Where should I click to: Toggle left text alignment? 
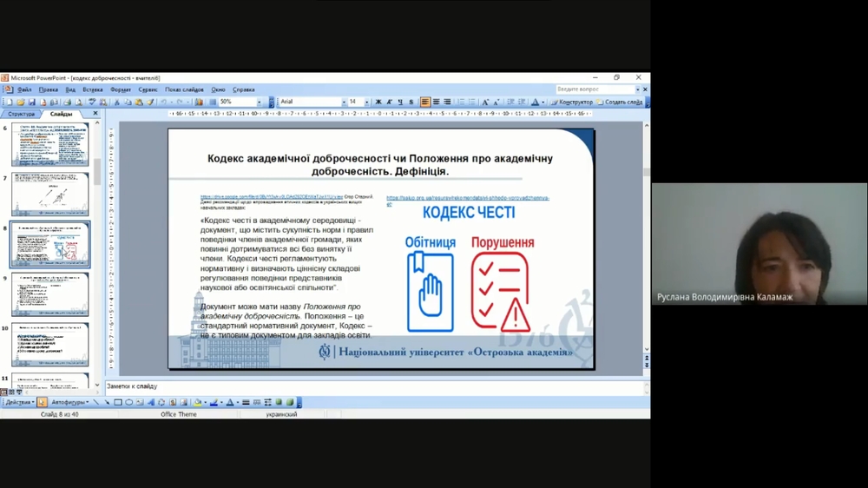pos(425,102)
